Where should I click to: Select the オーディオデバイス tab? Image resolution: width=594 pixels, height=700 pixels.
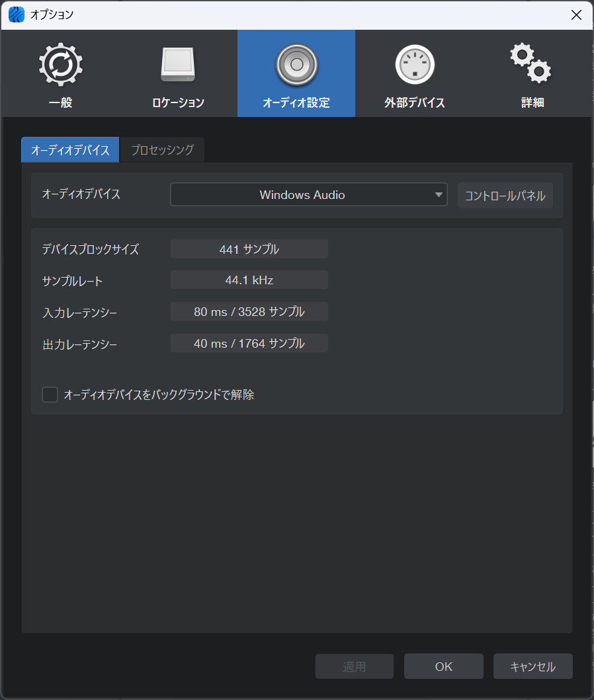coord(70,150)
